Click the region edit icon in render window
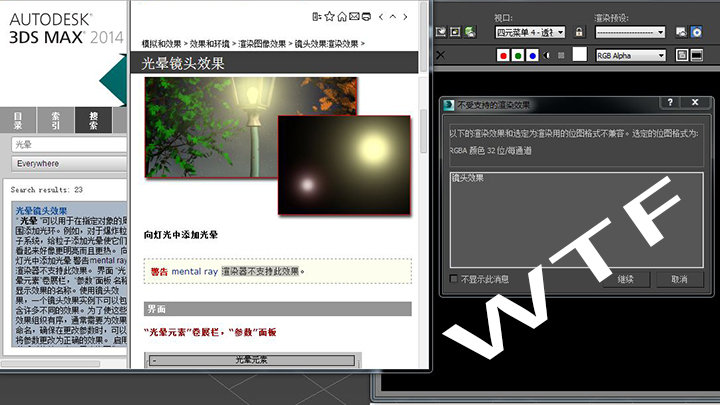 (455, 32)
